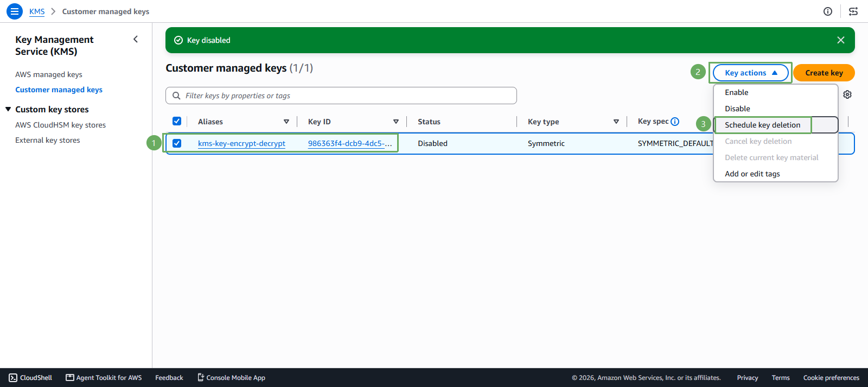Dismiss the Key disabled notification
Screen dimensions: 868x387
841,40
